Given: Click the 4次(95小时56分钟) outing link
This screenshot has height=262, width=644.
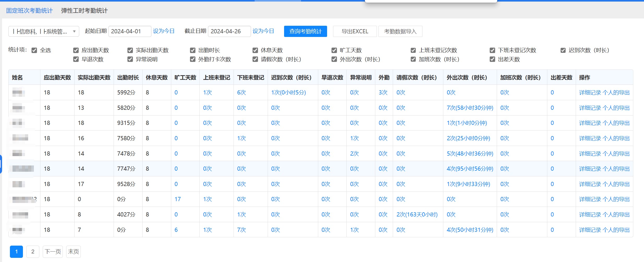Looking at the screenshot, I should (470, 169).
